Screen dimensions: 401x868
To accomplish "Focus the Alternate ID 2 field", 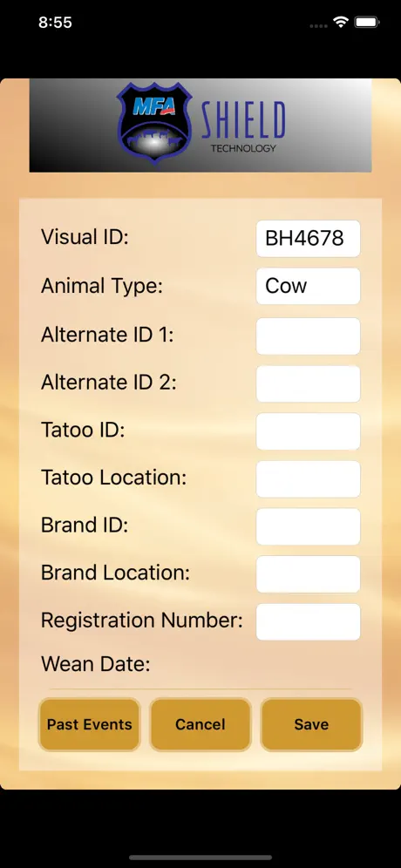I will 308,383.
